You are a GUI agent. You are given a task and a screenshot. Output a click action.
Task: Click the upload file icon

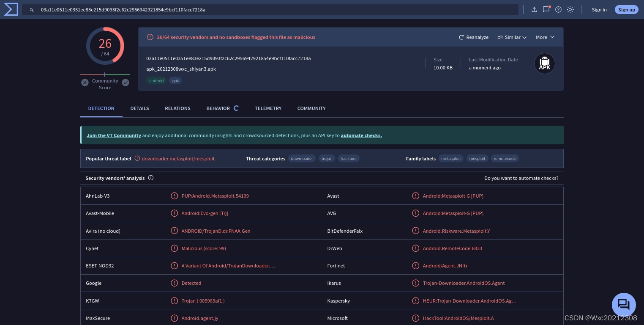[x=534, y=9]
